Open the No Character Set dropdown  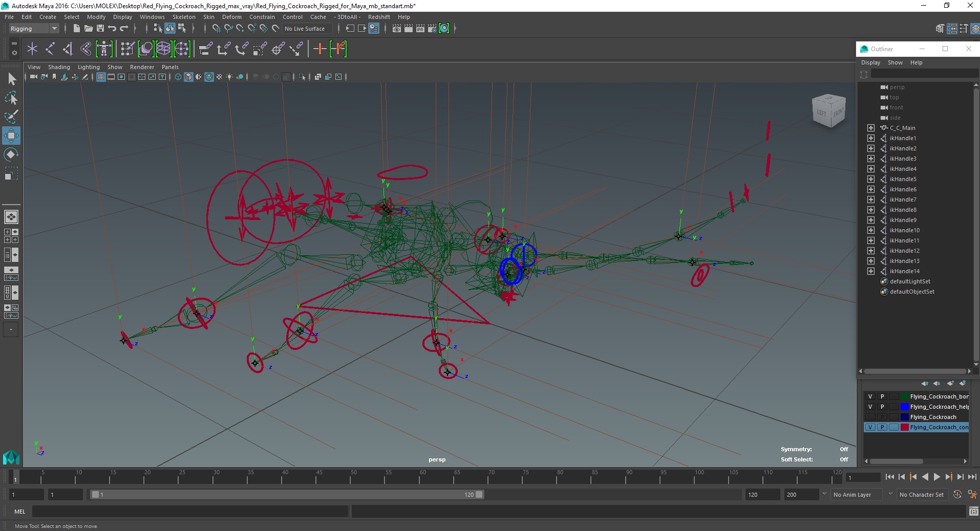922,495
